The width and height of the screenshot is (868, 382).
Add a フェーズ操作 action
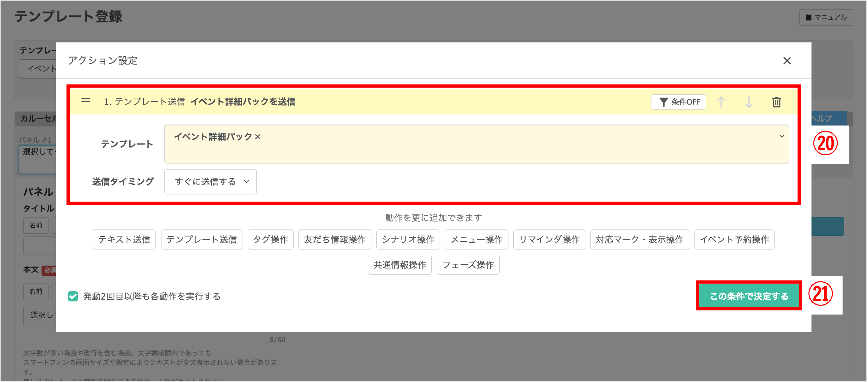pos(468,265)
